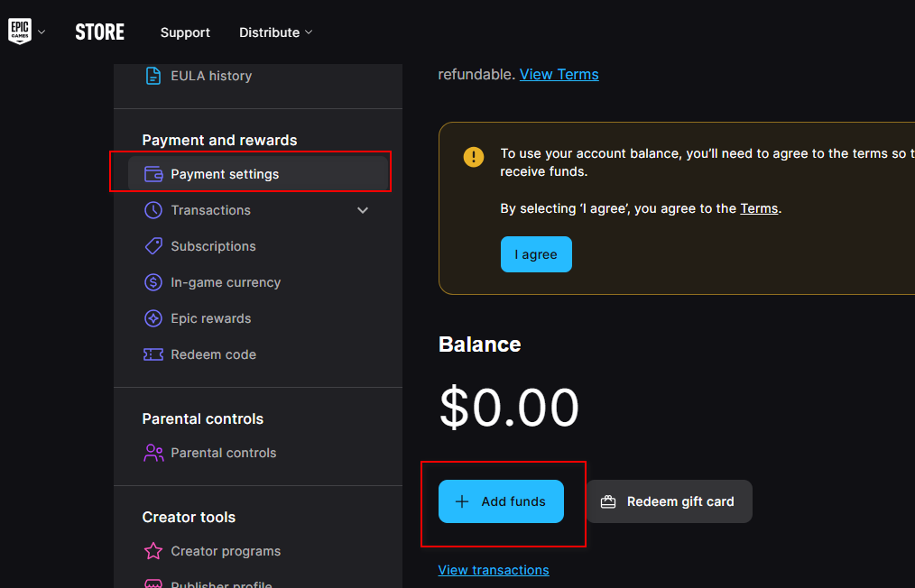Click the warning icon in the terms notice

(473, 156)
